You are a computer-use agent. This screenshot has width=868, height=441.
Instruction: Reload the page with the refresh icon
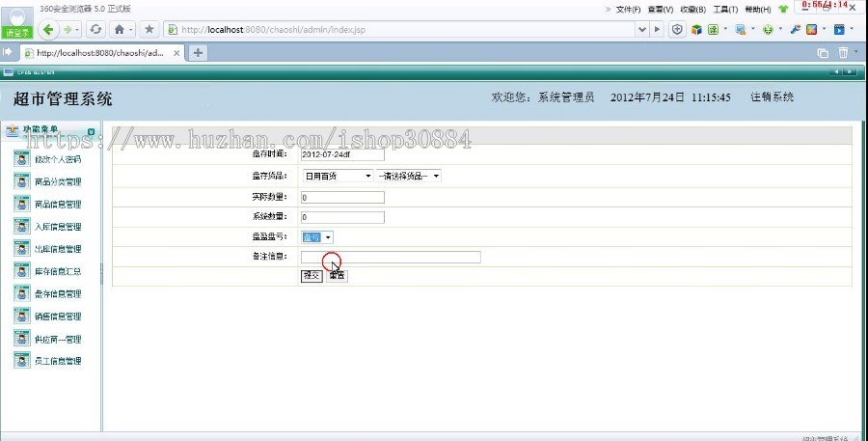click(95, 29)
